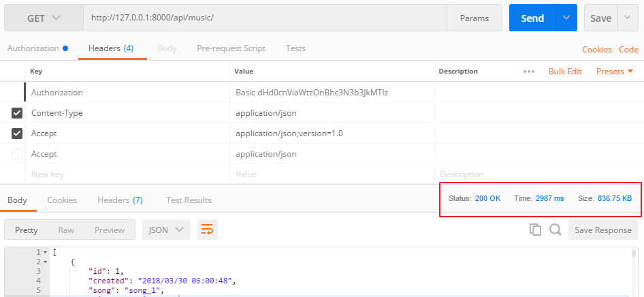Click the "song_1" line in JSON response

(126, 291)
